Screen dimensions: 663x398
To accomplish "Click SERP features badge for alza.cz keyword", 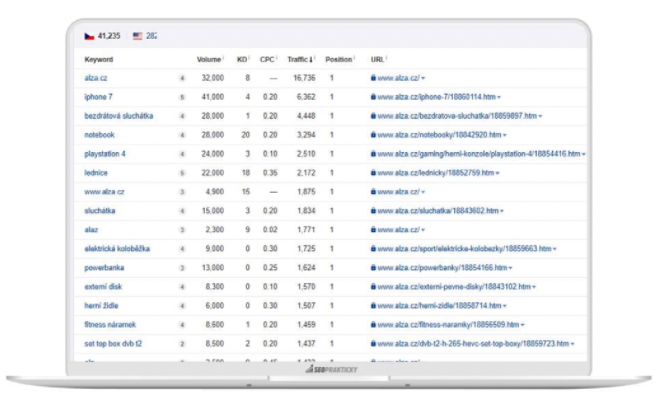I will (182, 78).
